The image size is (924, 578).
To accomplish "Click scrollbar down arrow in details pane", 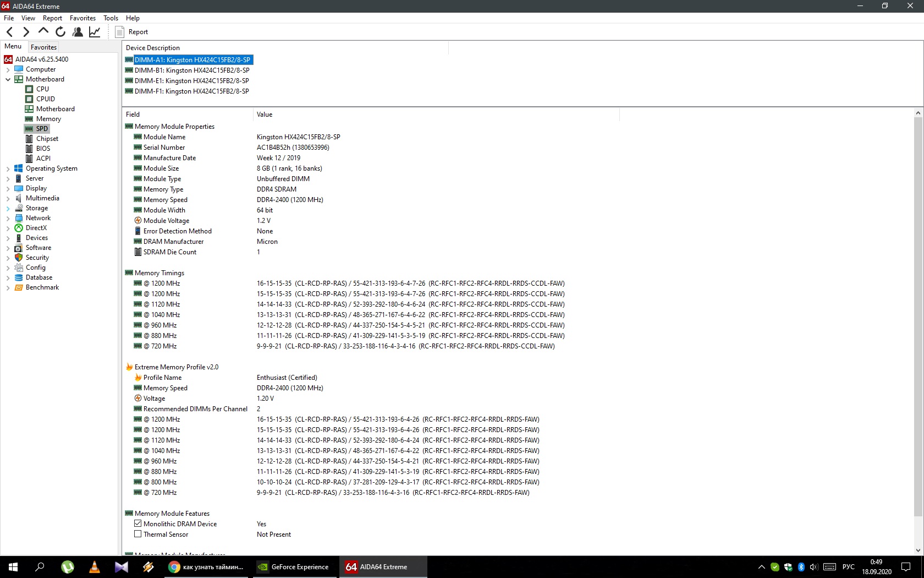I will (x=918, y=550).
